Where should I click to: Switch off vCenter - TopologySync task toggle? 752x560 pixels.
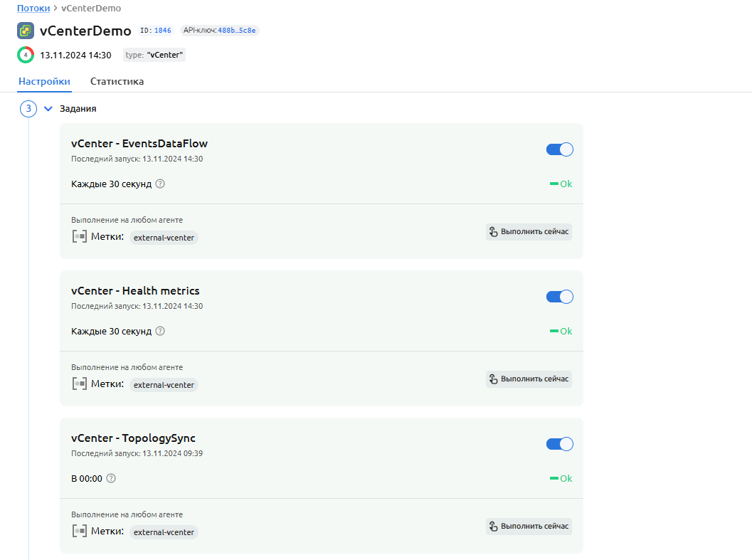point(559,444)
